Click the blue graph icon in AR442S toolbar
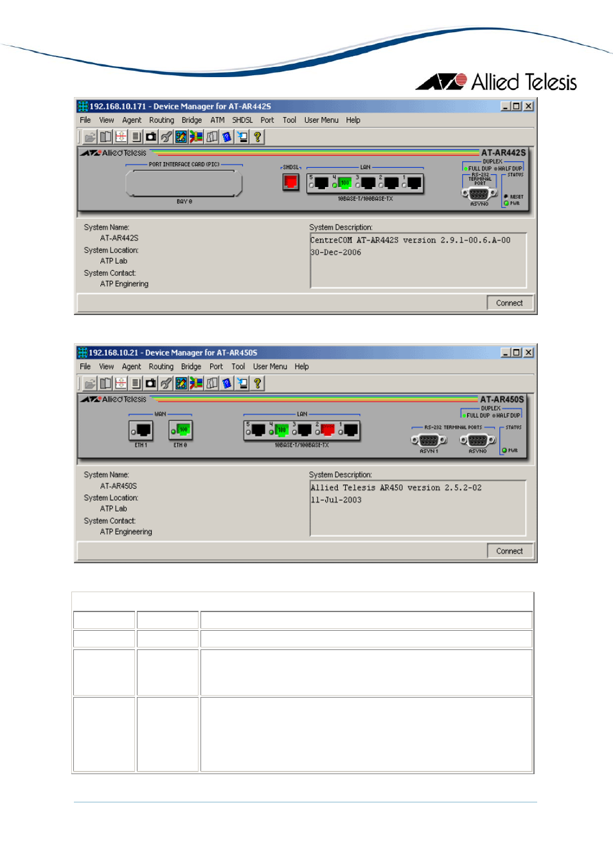Screen dimensions: 613x868 [x=181, y=137]
